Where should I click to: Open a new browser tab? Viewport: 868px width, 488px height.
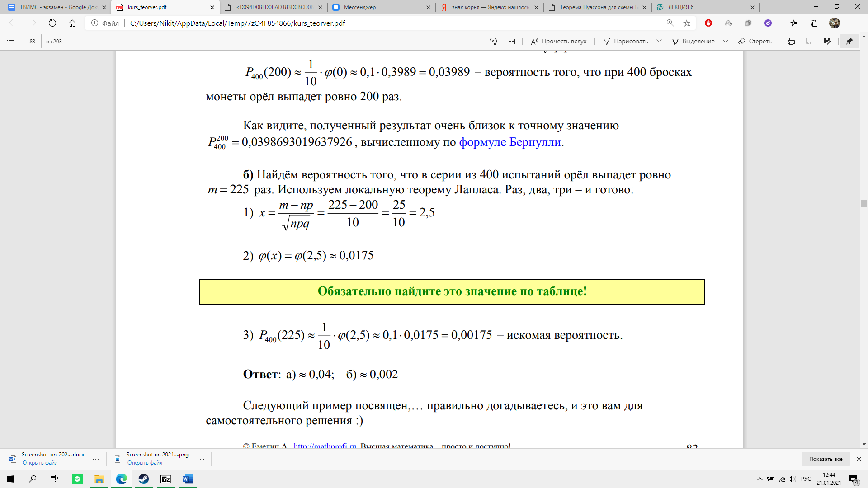(767, 7)
